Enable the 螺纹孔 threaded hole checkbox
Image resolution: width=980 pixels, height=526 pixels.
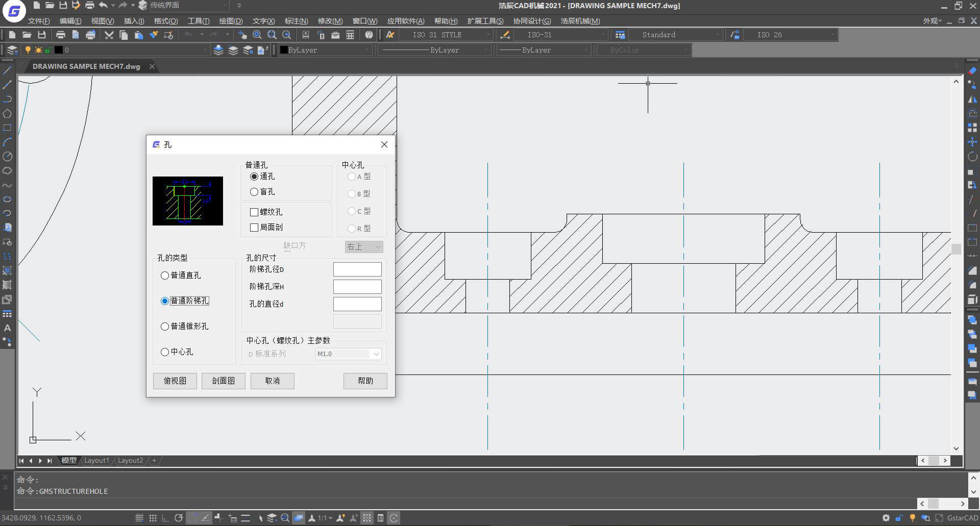click(254, 212)
